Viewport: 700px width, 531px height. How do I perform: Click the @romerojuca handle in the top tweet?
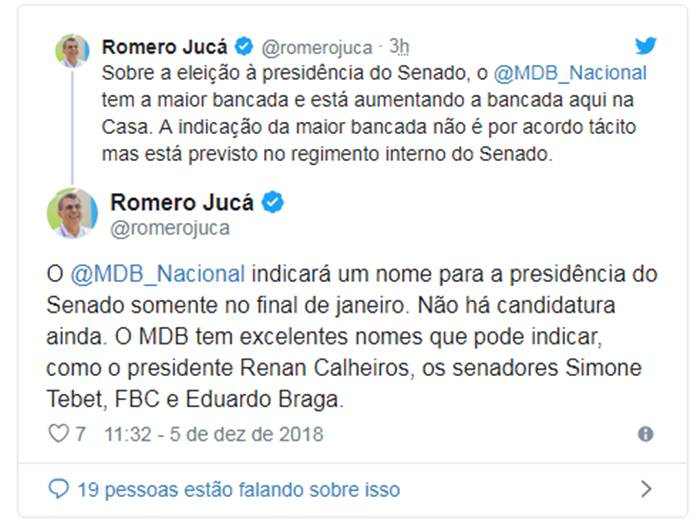click(316, 47)
